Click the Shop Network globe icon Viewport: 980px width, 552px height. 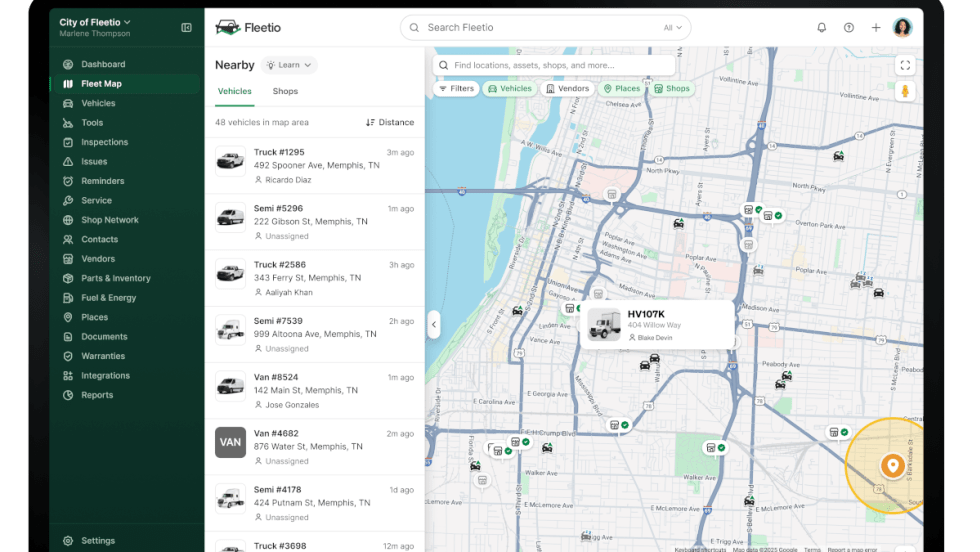click(68, 220)
